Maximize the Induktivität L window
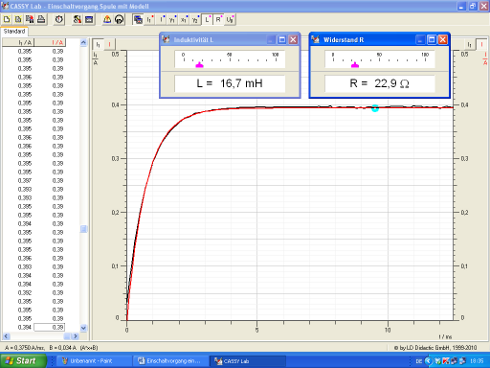490x368 pixels. coord(282,40)
